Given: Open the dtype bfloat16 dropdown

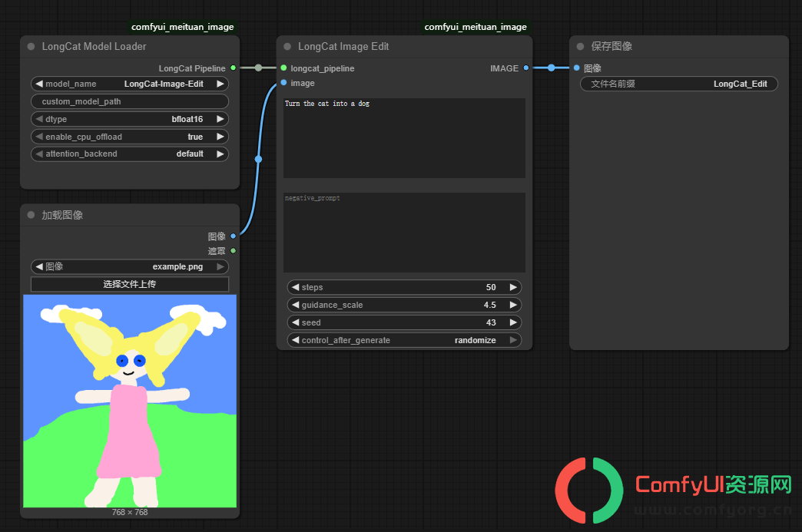Looking at the screenshot, I should point(130,119).
